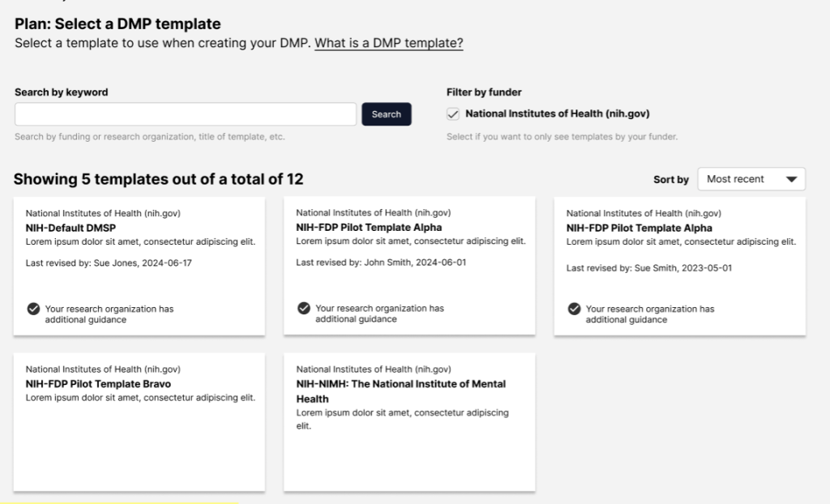Screen dimensions: 830x504
Task: Click the sort dropdown chevron arrow
Action: pyautogui.click(x=793, y=179)
